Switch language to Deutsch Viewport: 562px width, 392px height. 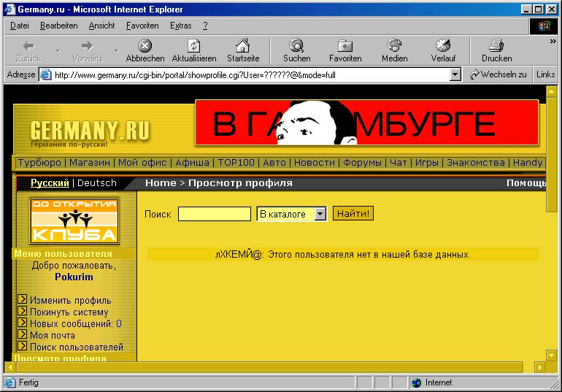click(x=97, y=182)
